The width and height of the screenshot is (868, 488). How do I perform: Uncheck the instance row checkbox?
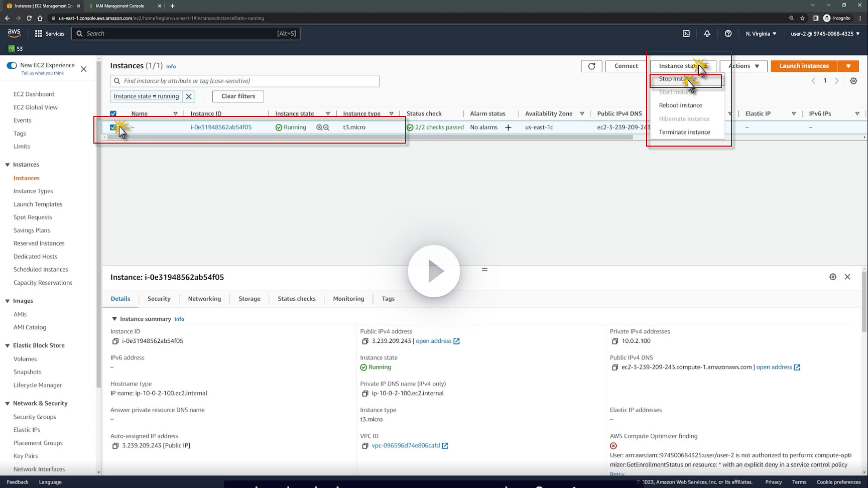[x=113, y=128]
